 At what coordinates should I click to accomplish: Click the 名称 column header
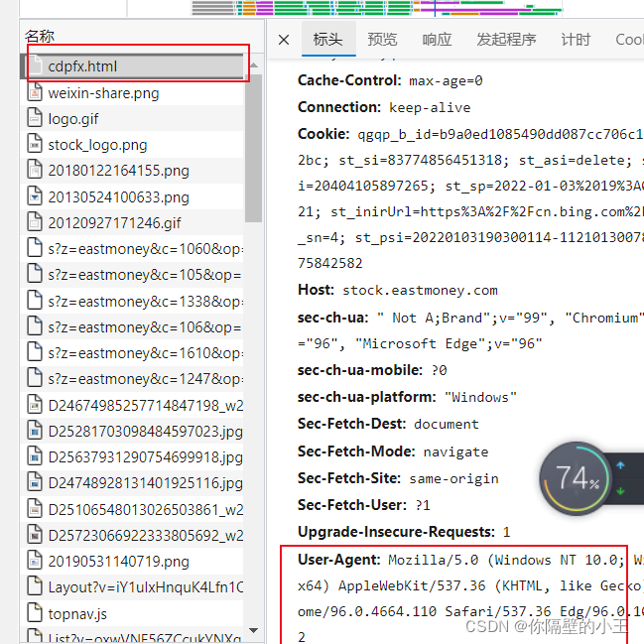[40, 36]
